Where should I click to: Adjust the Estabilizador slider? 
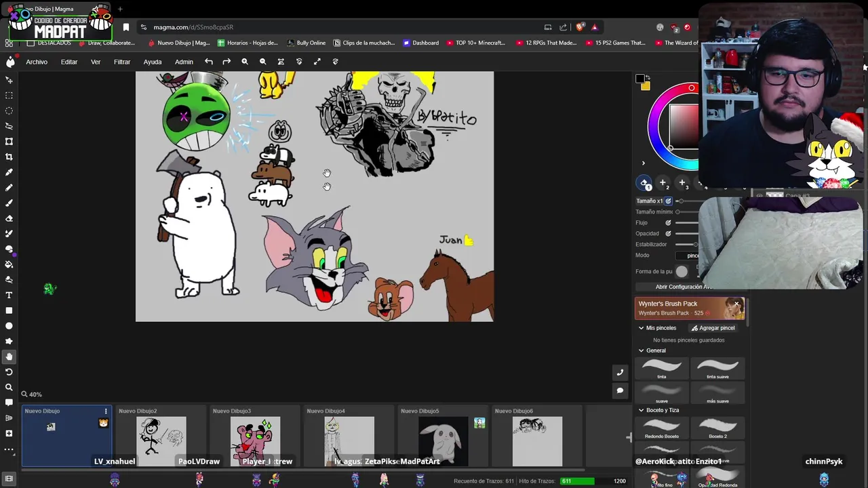click(x=687, y=244)
